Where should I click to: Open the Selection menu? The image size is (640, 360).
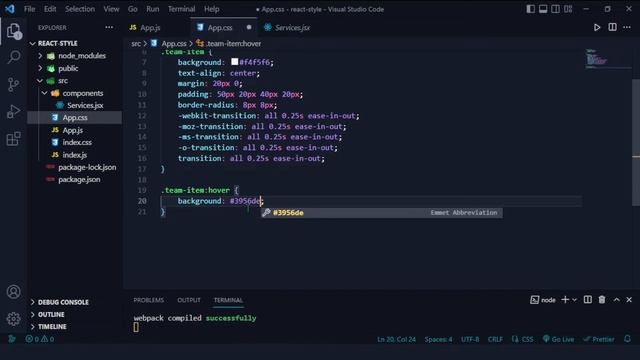(x=80, y=9)
